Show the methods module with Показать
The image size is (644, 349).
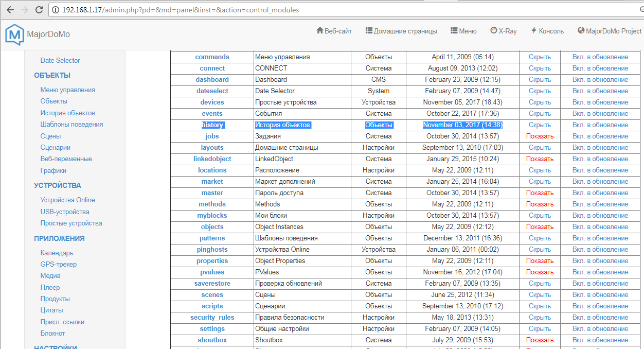pyautogui.click(x=540, y=204)
